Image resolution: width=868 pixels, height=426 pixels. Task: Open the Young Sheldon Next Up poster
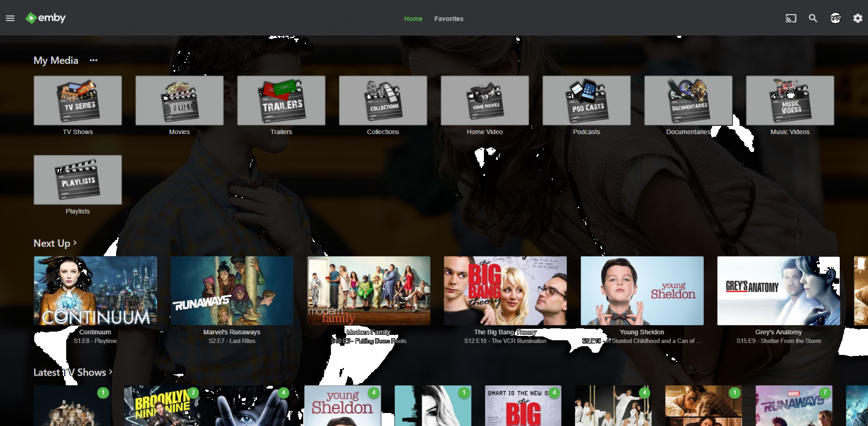point(642,291)
